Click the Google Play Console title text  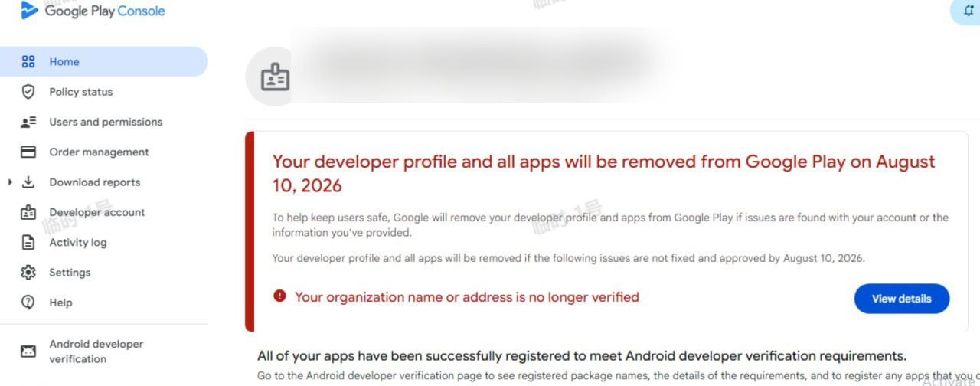tap(105, 11)
